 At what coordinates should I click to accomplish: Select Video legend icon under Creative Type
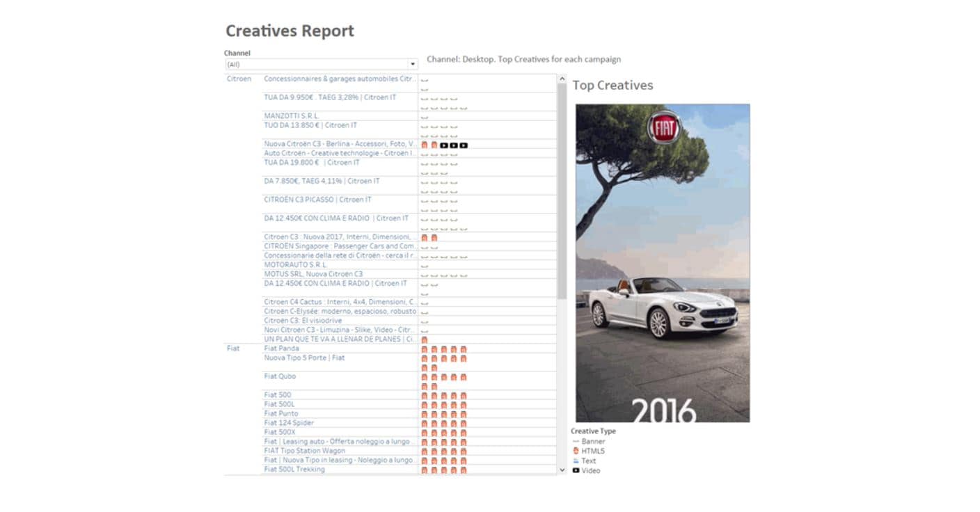576,470
